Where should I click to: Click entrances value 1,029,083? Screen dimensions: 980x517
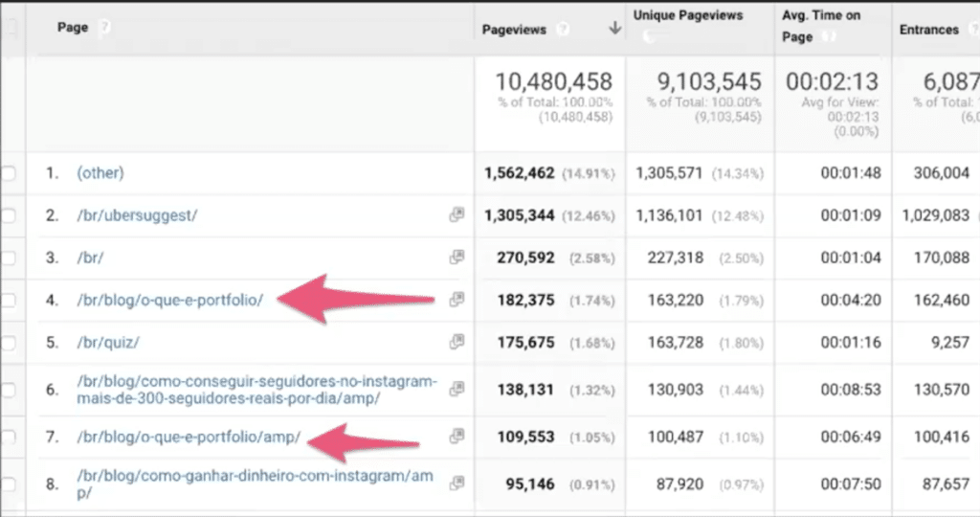pyautogui.click(x=936, y=215)
